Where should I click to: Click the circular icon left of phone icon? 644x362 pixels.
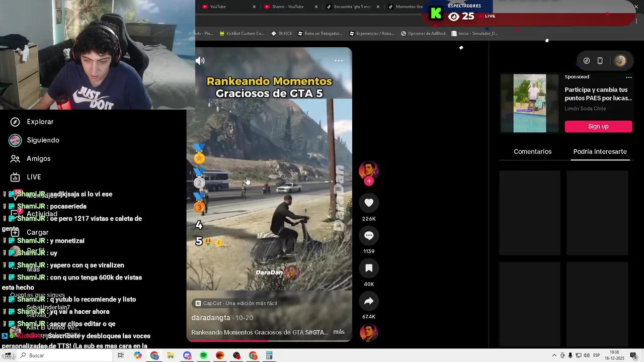coord(587,61)
